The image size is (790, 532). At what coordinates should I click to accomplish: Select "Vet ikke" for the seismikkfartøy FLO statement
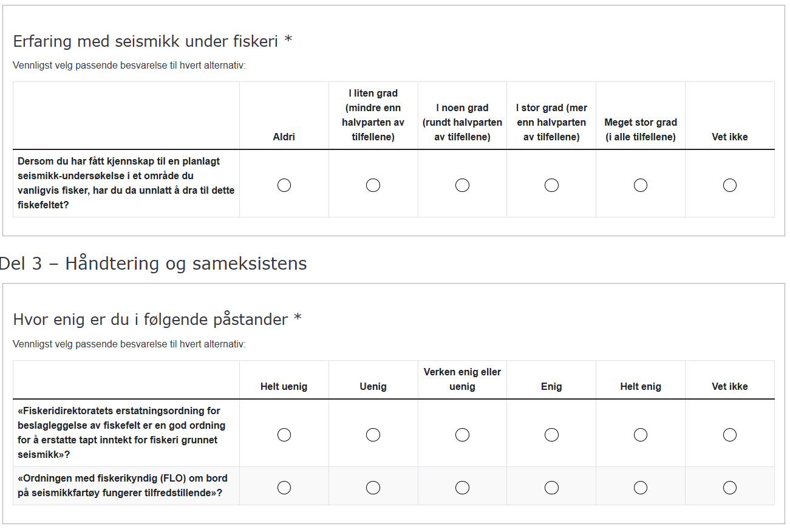click(729, 486)
